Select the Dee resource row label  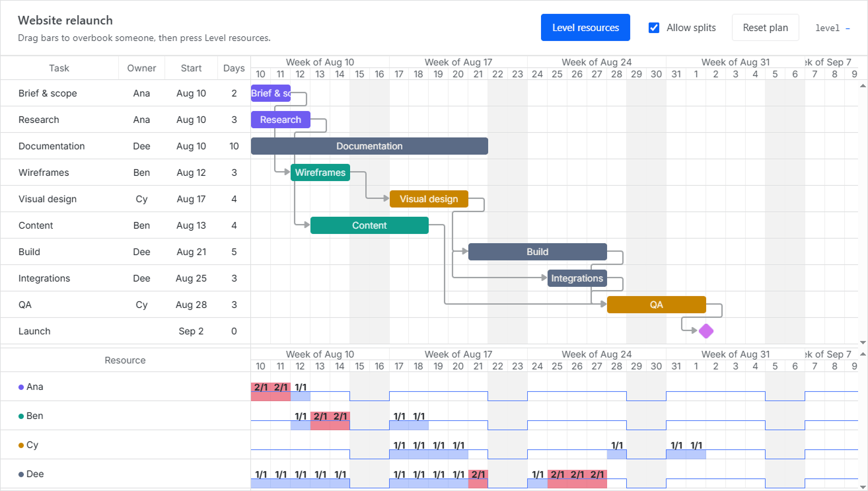tap(35, 474)
